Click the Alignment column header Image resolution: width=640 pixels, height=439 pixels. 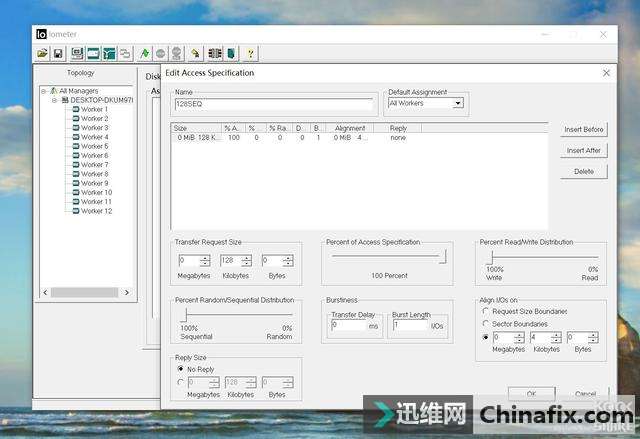click(349, 128)
